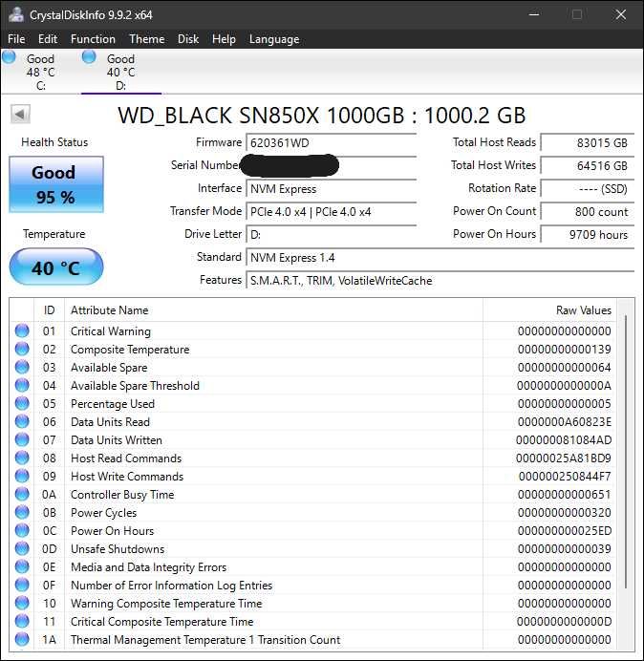Open the Help menu

tap(224, 39)
